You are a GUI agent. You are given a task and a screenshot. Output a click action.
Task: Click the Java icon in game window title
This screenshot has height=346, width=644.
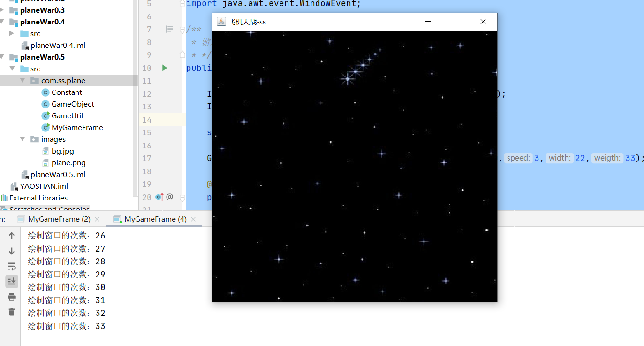(221, 22)
